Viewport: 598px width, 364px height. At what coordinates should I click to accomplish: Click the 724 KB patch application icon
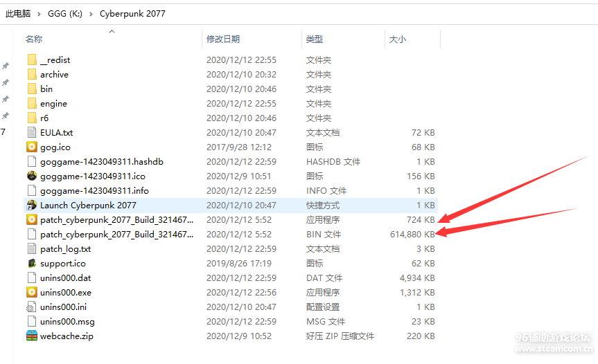(32, 219)
